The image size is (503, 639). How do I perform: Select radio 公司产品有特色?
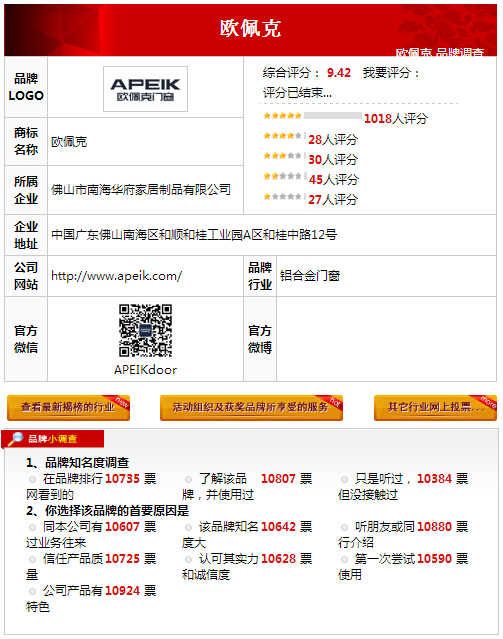click(32, 591)
